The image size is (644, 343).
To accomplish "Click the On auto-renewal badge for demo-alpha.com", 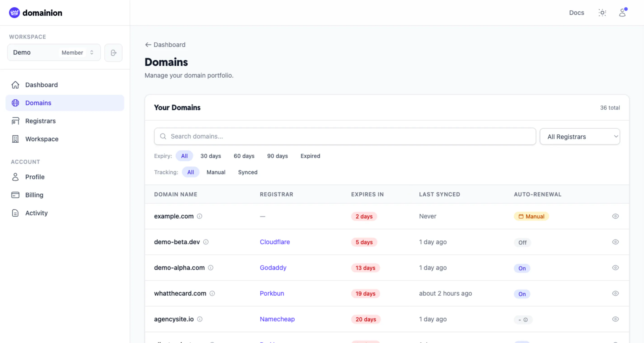I will click(522, 268).
